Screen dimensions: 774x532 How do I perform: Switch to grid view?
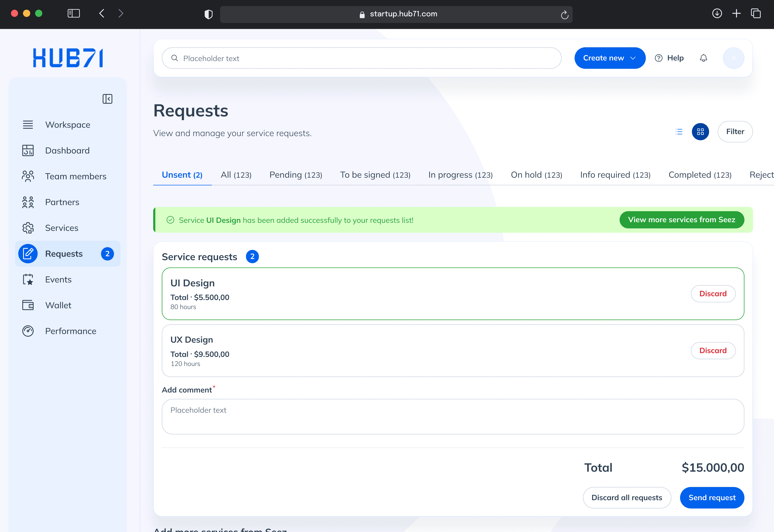(700, 132)
